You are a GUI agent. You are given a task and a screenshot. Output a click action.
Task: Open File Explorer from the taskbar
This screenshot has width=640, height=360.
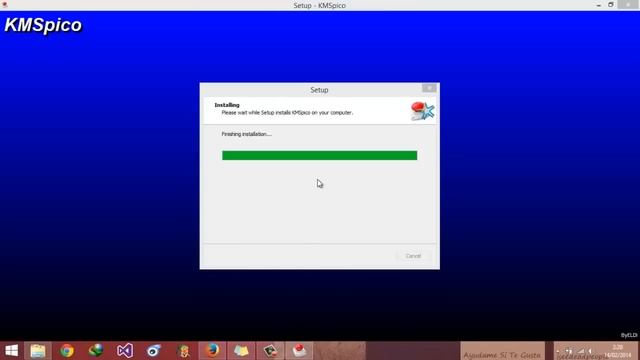click(x=38, y=351)
